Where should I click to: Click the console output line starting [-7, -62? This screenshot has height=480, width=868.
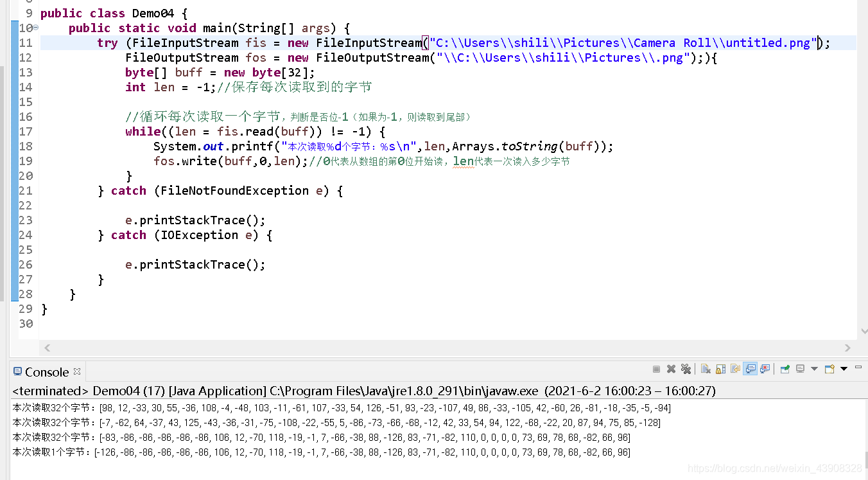[x=337, y=423]
